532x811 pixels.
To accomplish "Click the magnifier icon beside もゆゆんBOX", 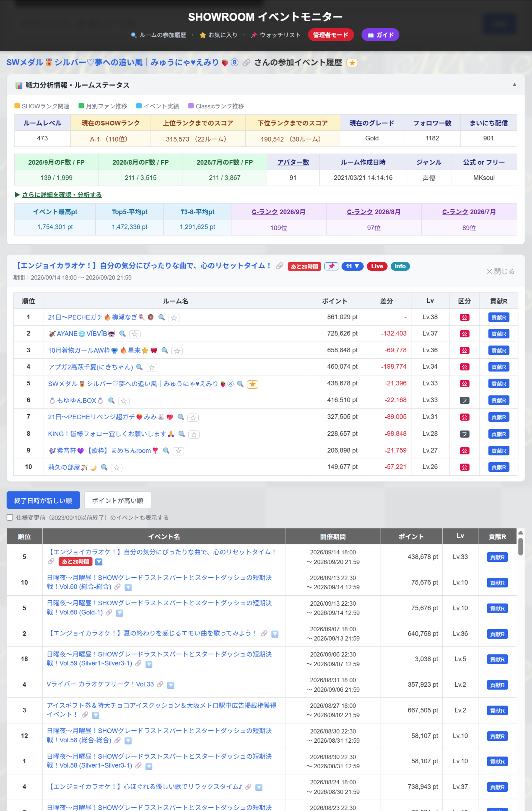I will point(111,400).
